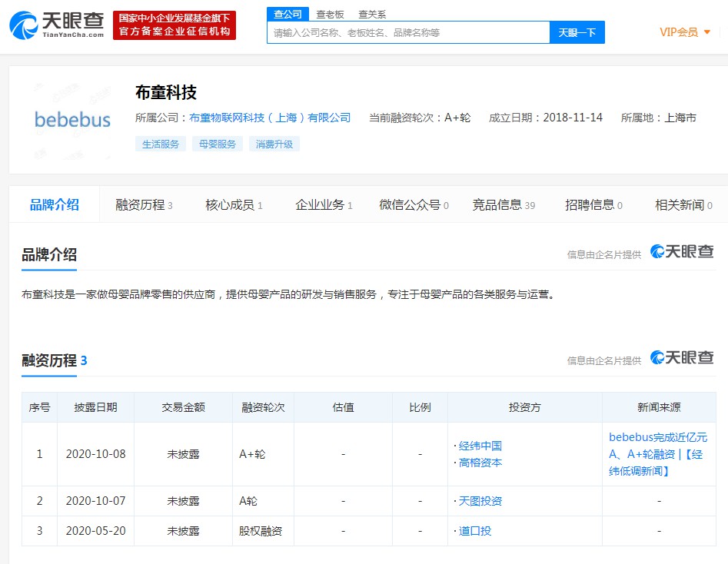Open the bebebus完成近亿元 news source link

tap(658, 454)
